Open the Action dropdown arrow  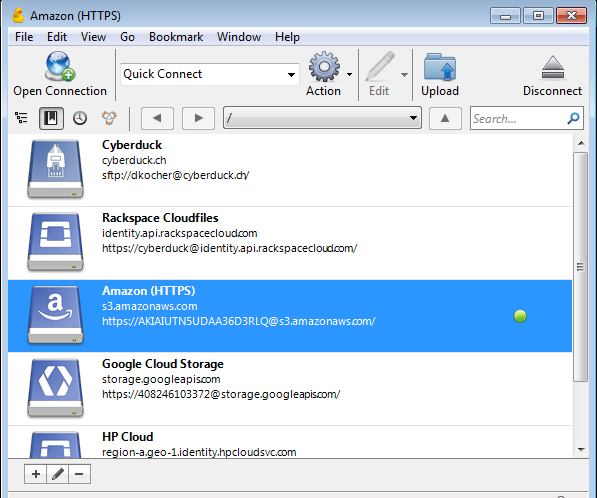(350, 75)
